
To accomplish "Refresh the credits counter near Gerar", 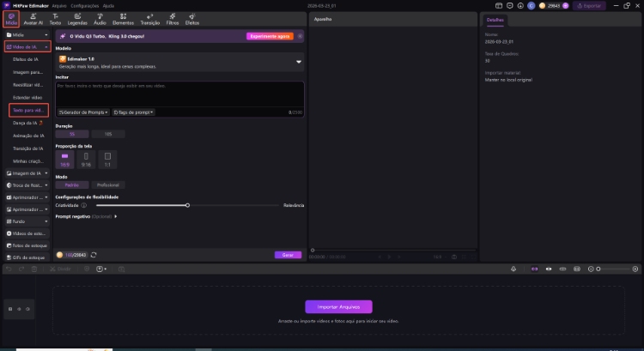I will (x=94, y=255).
